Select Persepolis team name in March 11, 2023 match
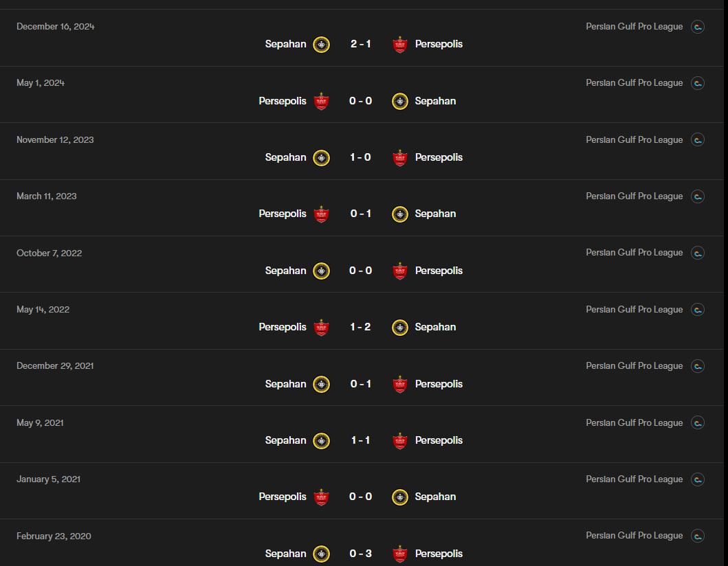This screenshot has height=566, width=728. click(x=283, y=214)
